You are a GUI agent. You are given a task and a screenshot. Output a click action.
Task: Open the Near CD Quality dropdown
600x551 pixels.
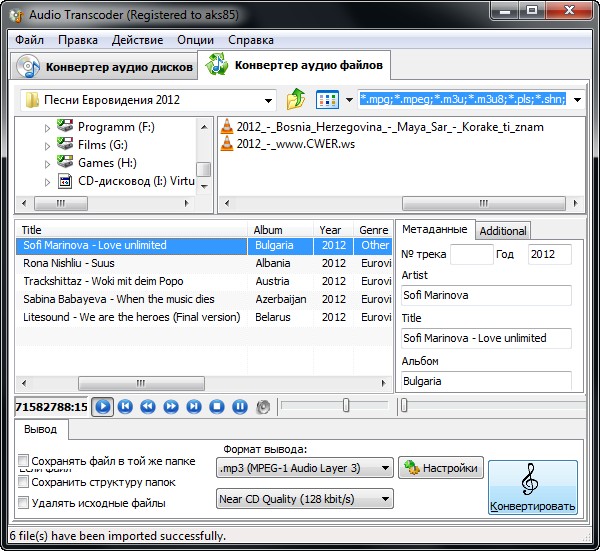(x=305, y=498)
